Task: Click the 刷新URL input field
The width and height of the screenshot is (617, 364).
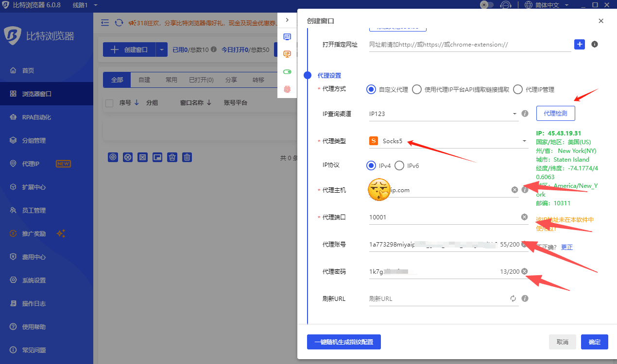Action: click(437, 298)
